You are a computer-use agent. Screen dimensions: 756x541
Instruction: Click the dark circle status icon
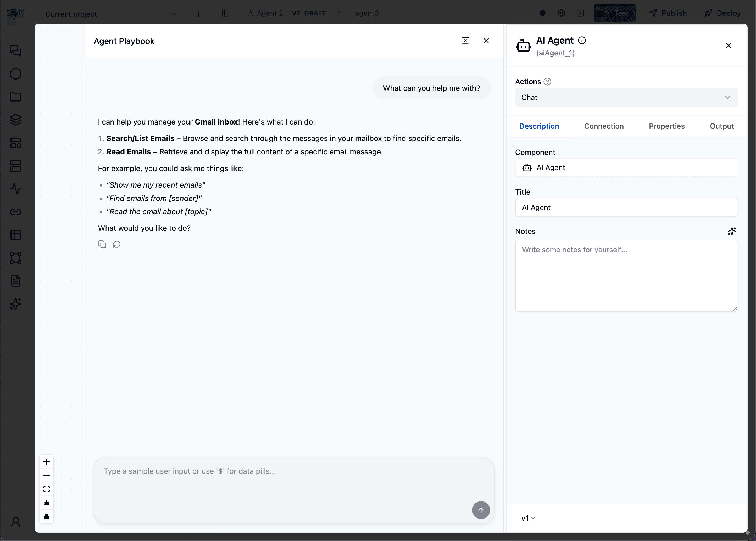pos(543,13)
